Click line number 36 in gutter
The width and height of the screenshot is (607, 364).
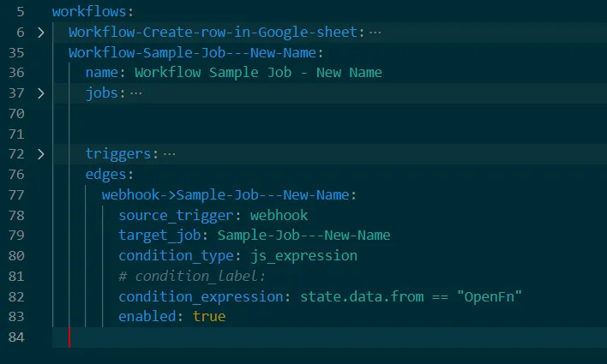16,73
